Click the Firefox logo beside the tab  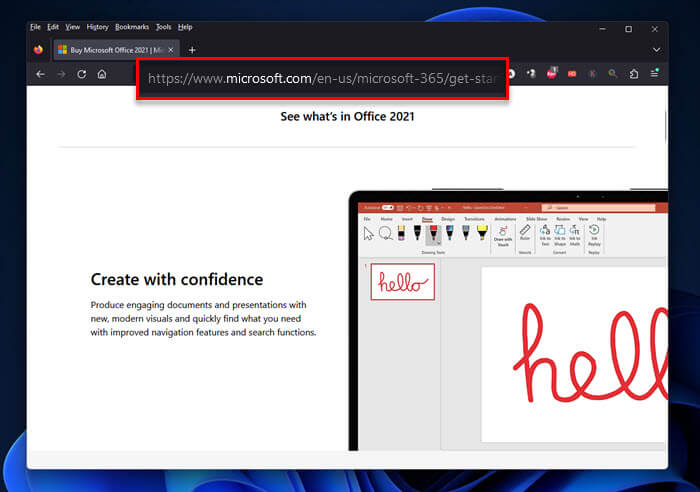(38, 50)
